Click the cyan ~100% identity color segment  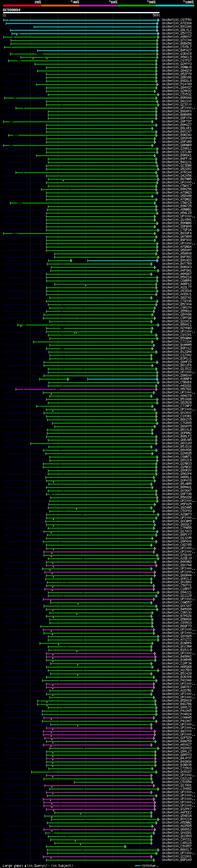[x=175, y=6]
